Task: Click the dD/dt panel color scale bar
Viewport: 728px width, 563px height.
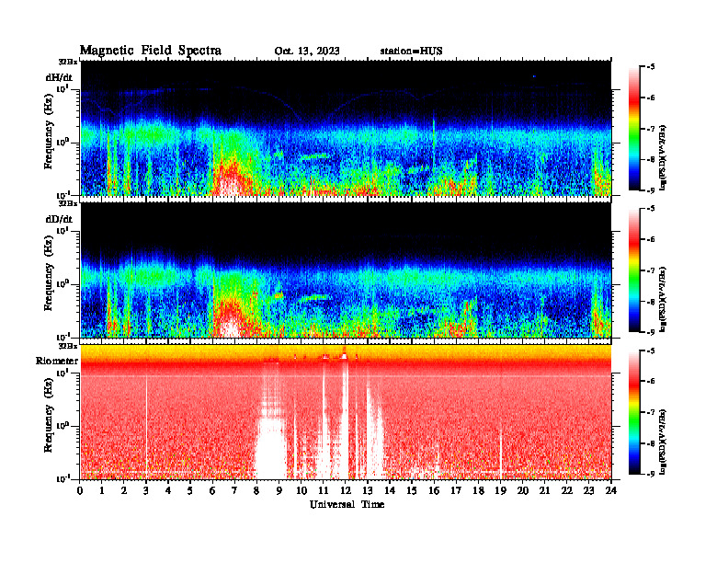Action: point(634,270)
